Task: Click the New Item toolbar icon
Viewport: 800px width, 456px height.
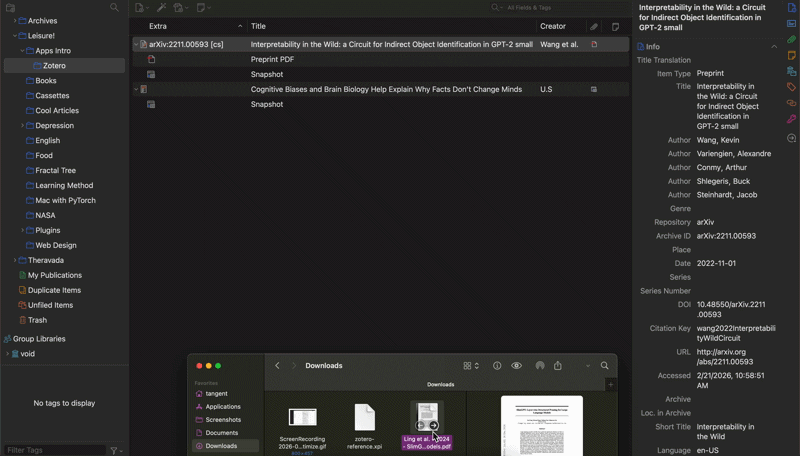Action: [x=141, y=8]
